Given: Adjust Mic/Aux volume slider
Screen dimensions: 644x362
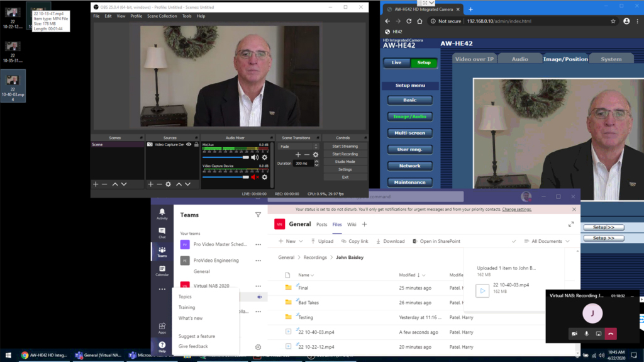Looking at the screenshot, I should coord(226,157).
